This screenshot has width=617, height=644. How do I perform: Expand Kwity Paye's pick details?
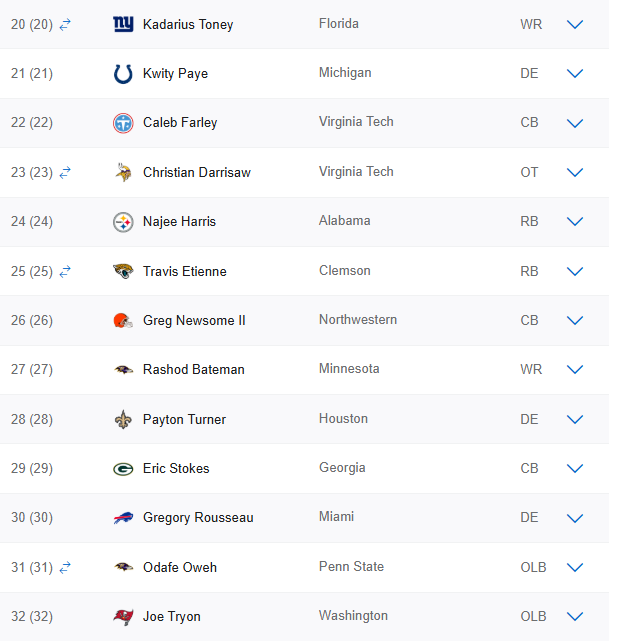(575, 73)
